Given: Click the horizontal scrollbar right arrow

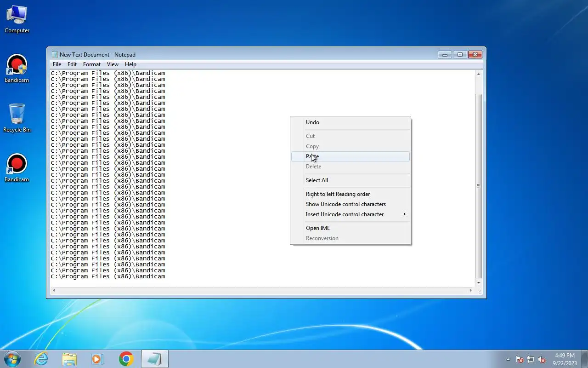Looking at the screenshot, I should pos(470,290).
